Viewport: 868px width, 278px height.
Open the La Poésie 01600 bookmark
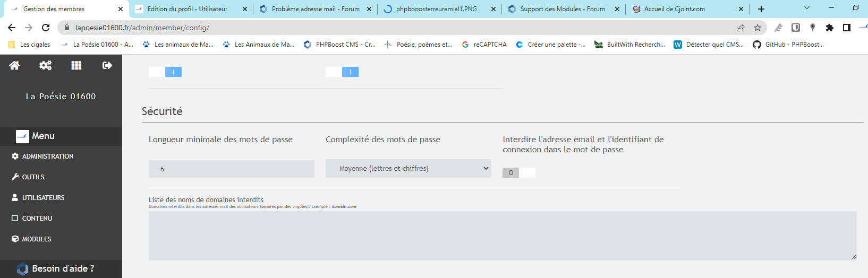[x=97, y=45]
